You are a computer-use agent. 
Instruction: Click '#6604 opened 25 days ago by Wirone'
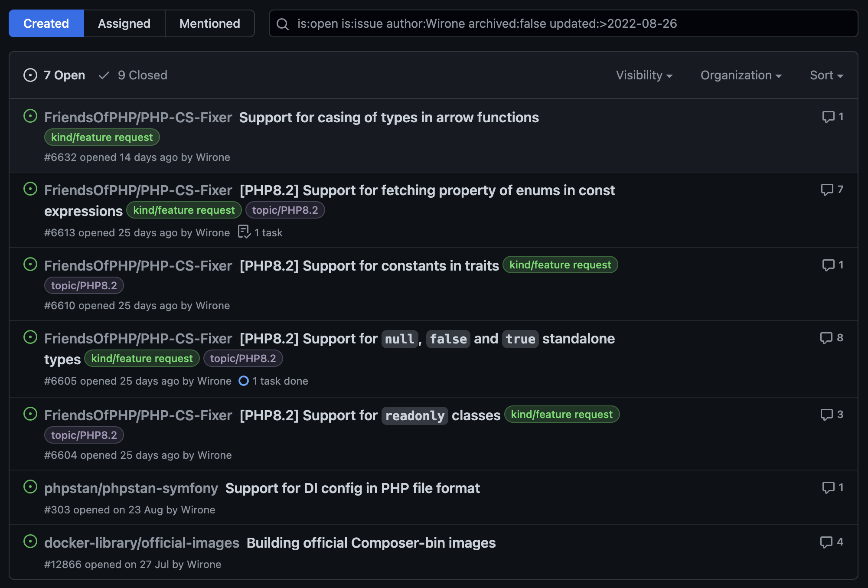pyautogui.click(x=138, y=455)
